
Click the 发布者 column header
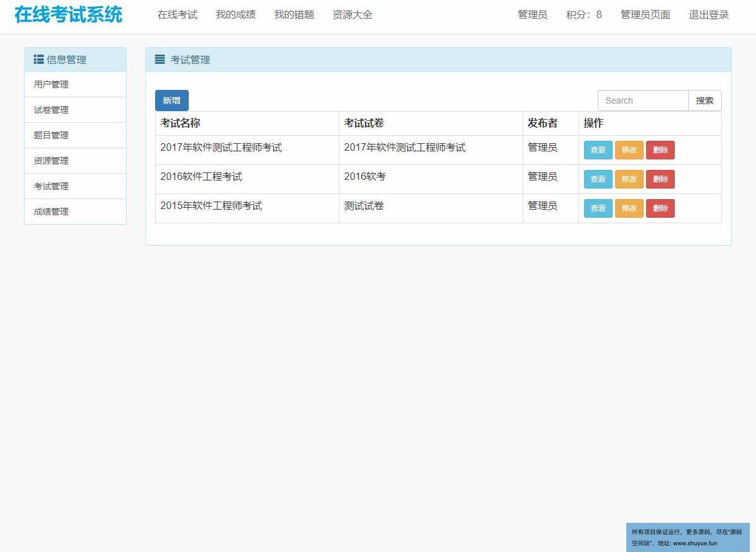(551, 123)
